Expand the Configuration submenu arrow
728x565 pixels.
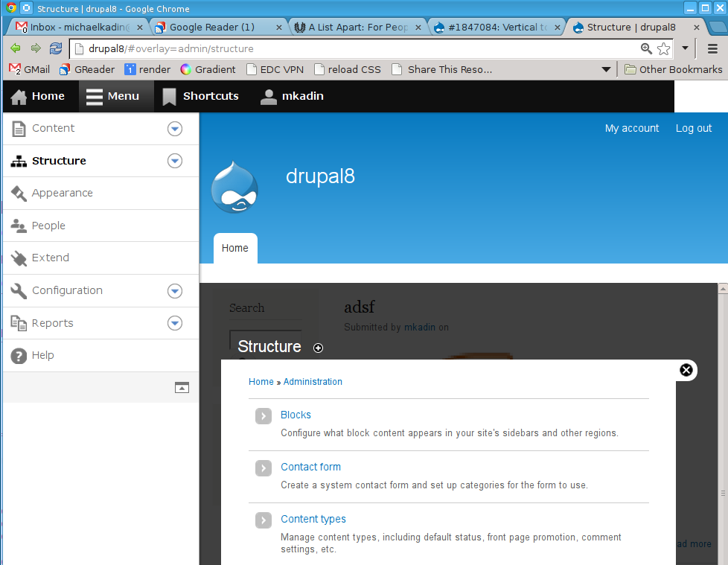click(175, 291)
